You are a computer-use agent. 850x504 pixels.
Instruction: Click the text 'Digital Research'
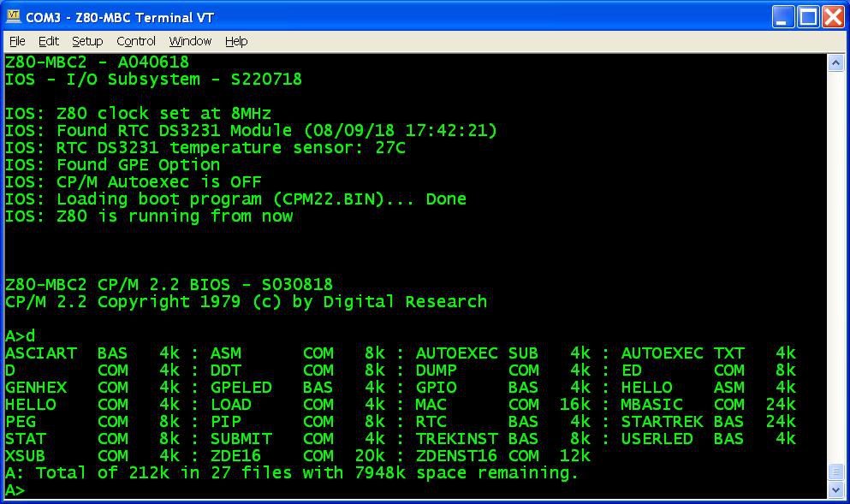pos(406,302)
